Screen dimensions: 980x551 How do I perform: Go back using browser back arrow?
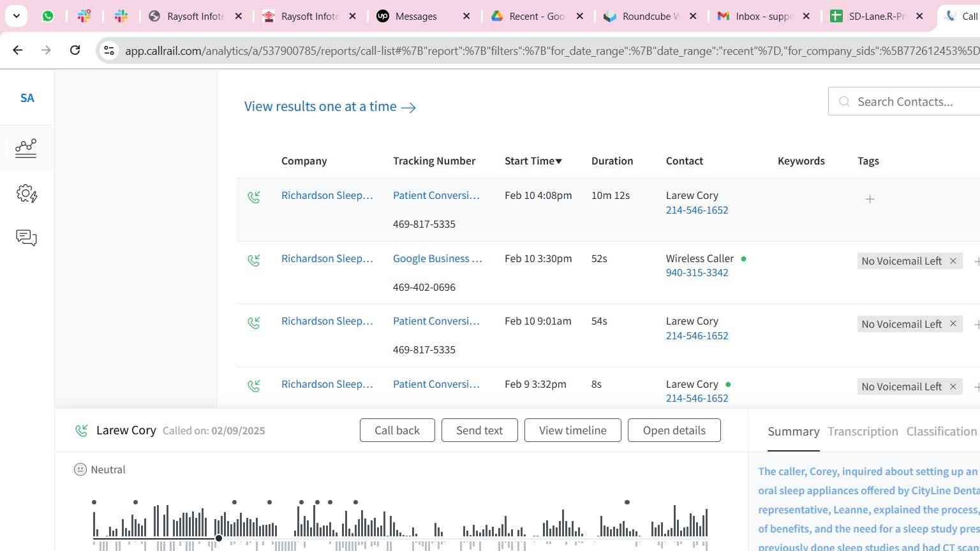(18, 50)
